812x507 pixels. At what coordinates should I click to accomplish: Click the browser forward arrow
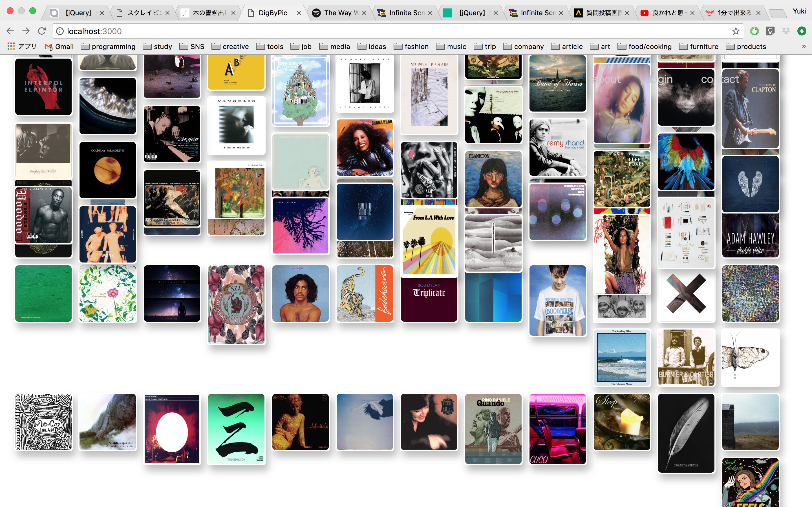tap(26, 31)
